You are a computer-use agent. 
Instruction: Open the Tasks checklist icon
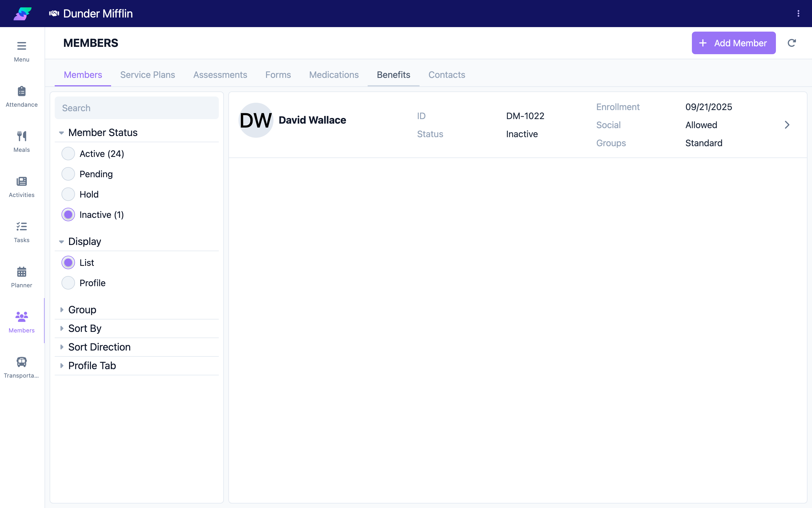[x=21, y=226]
